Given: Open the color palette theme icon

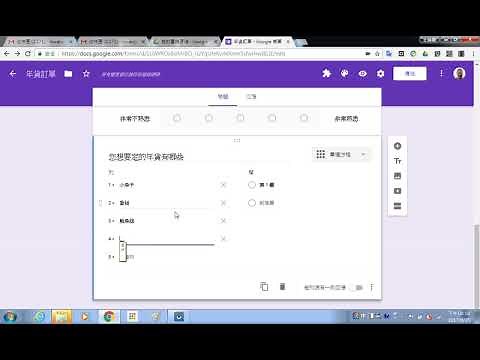Looking at the screenshot, I should point(344,73).
